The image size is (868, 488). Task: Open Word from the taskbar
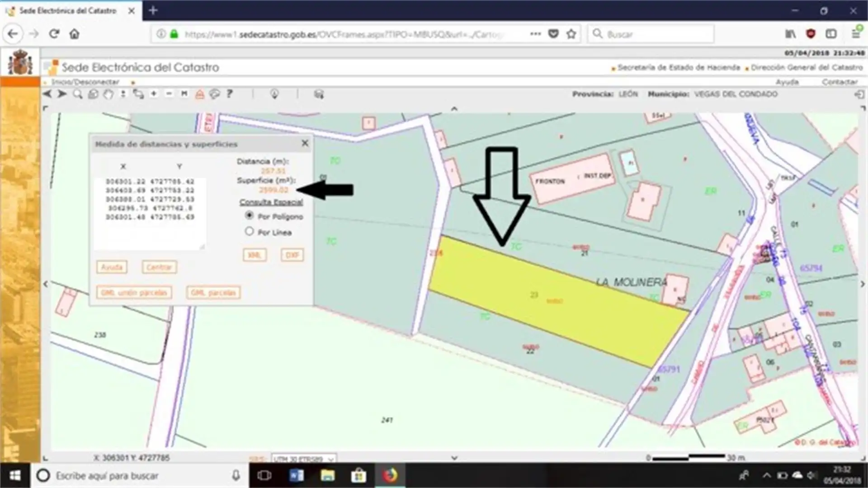coord(297,475)
